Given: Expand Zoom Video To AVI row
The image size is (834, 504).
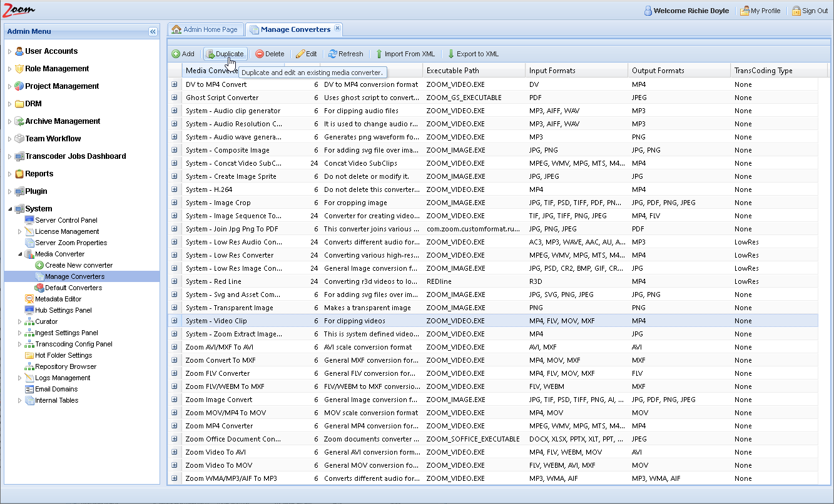Looking at the screenshot, I should (174, 452).
